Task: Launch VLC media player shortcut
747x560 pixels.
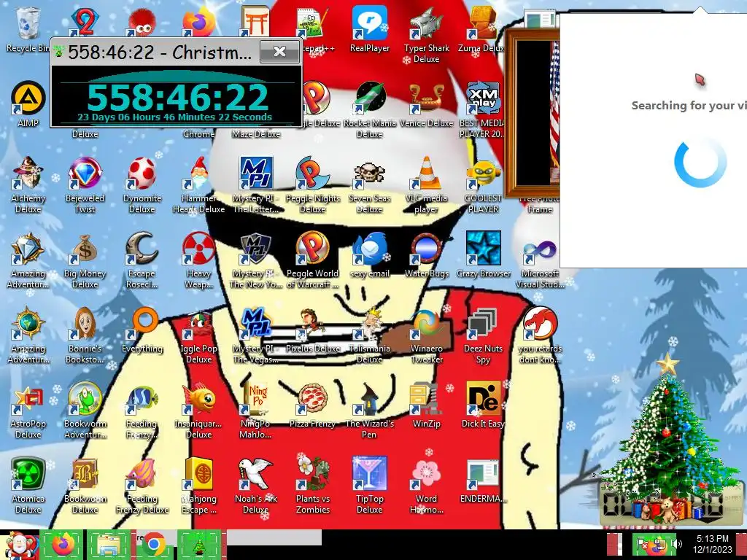Action: point(426,174)
